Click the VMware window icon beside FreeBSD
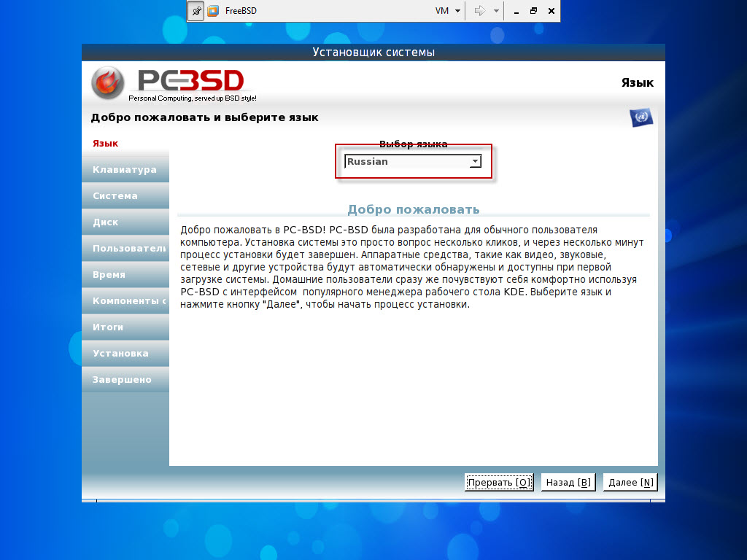Viewport: 747px width, 560px height. [213, 10]
